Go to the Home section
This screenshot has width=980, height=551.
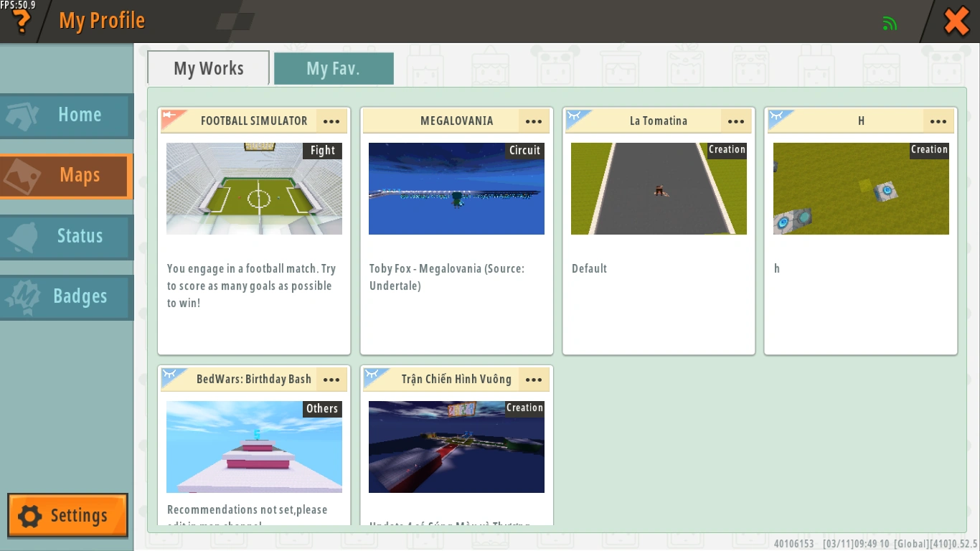click(x=67, y=116)
